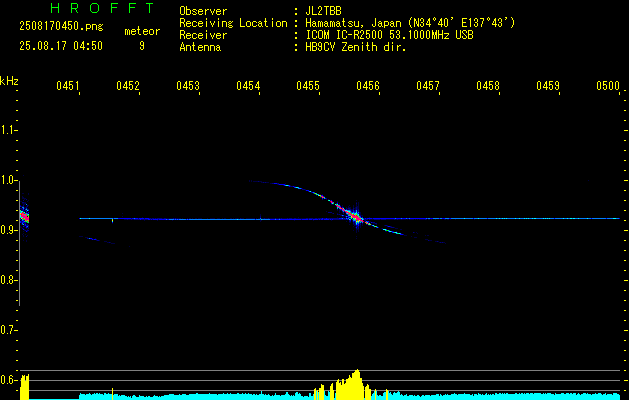The height and width of the screenshot is (400, 629).
Task: Click the ICOM IC-R2500 receiver text
Action: click(x=389, y=35)
